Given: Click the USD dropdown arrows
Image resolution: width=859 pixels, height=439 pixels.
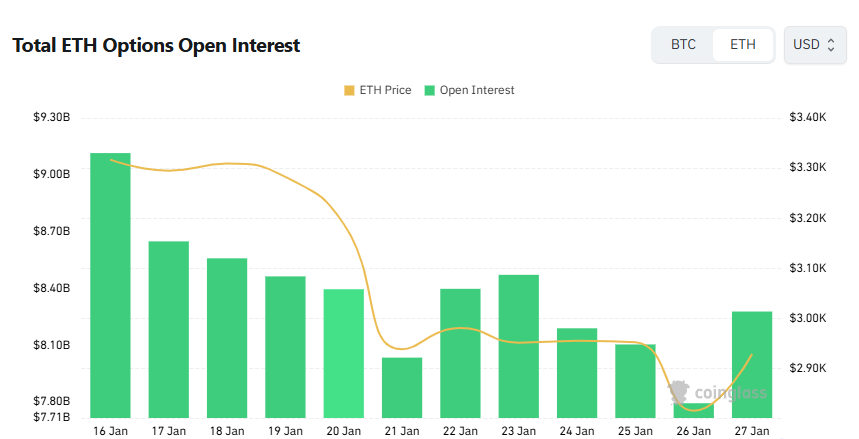Looking at the screenshot, I should coord(831,45).
